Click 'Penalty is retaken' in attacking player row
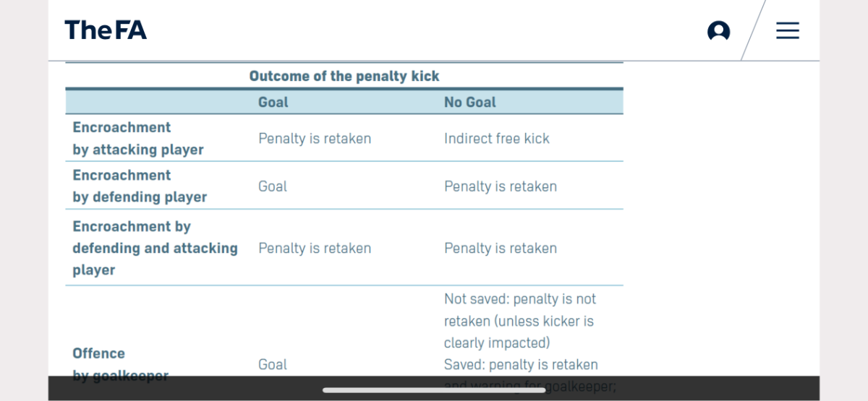868x401 pixels. click(315, 138)
